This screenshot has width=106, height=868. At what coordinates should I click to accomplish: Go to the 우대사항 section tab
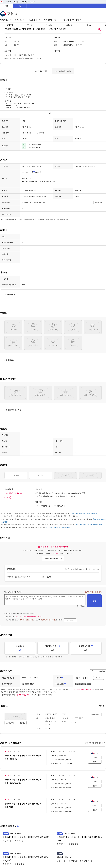(x=49, y=25)
